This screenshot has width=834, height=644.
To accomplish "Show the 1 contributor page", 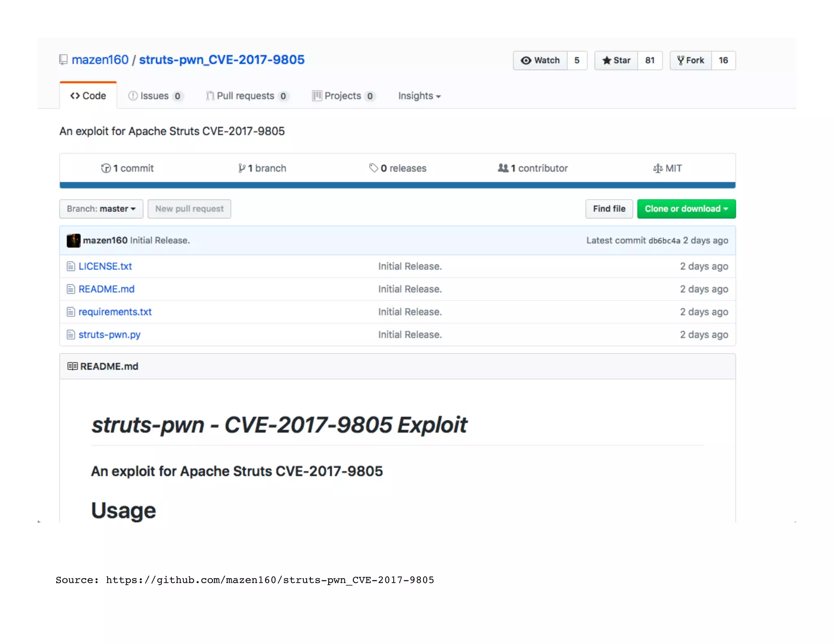I will [x=533, y=168].
